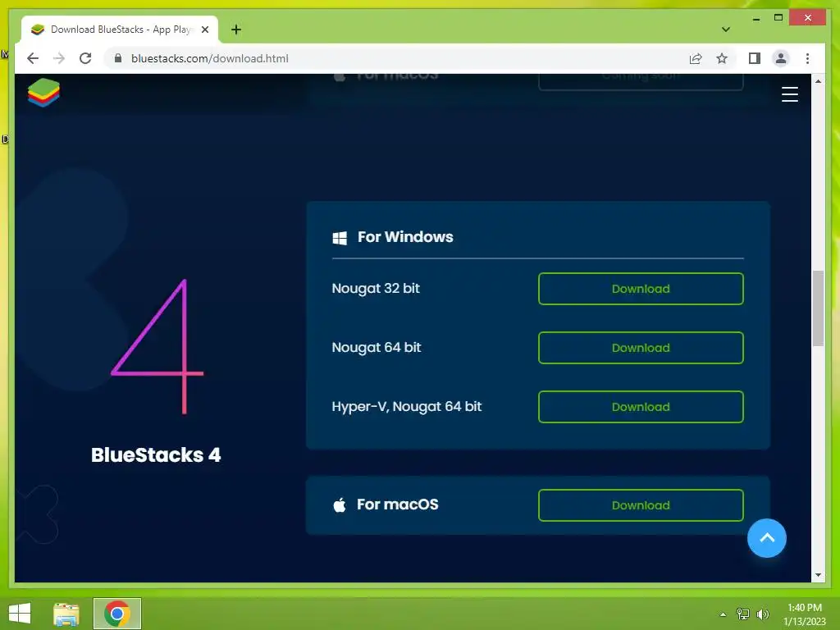Download Nougat 32 bit for Windows
This screenshot has width=840, height=630.
click(x=641, y=289)
